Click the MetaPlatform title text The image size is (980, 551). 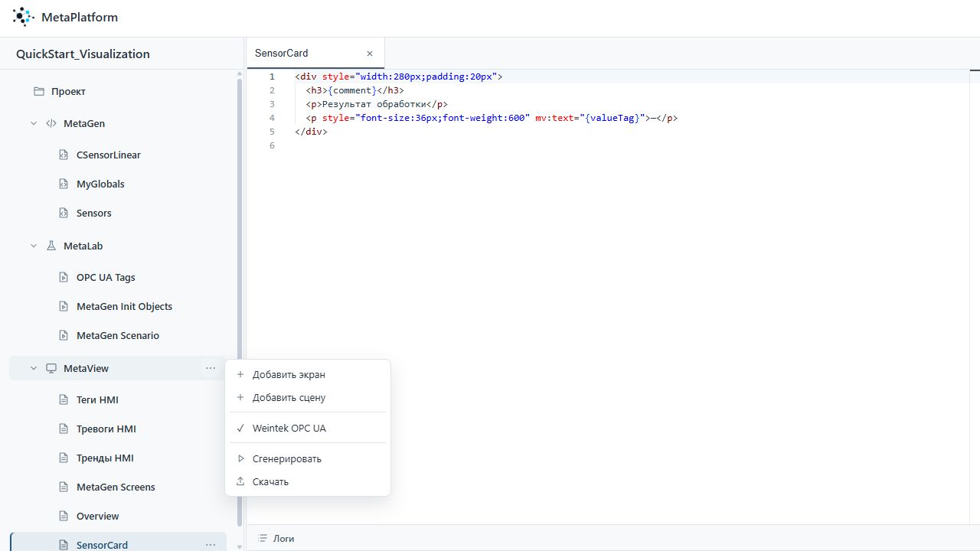[80, 17]
